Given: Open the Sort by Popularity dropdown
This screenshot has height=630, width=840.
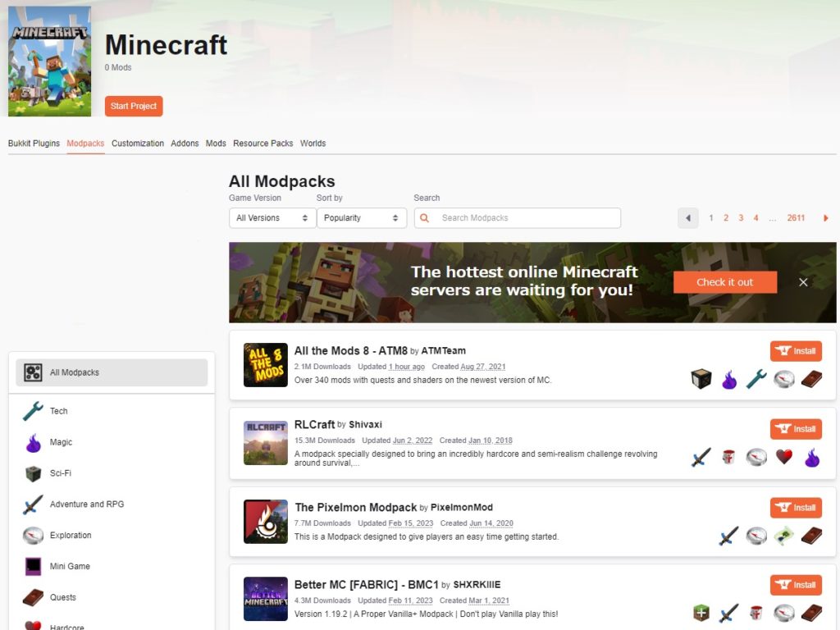Looking at the screenshot, I should point(362,218).
